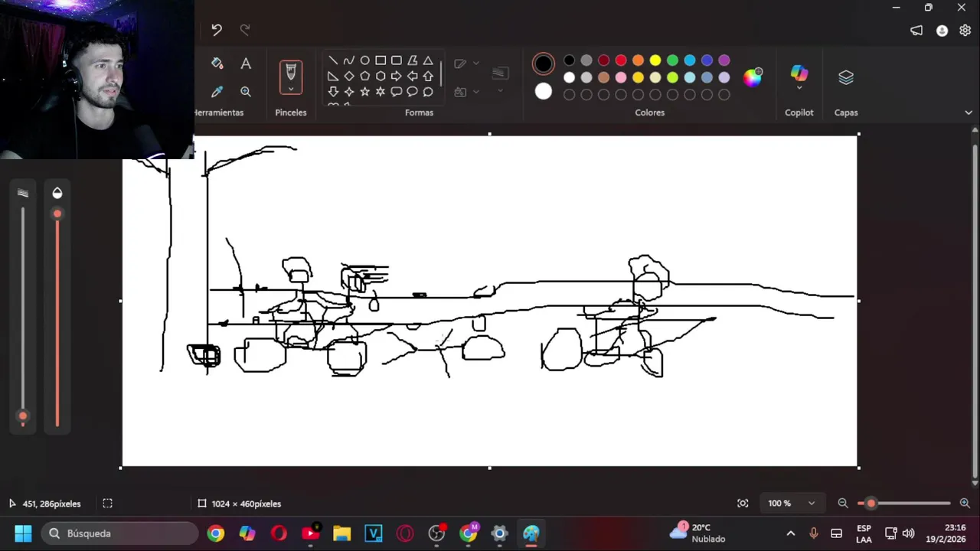980x551 pixels.
Task: Click the opacity slider handle
Action: click(57, 214)
